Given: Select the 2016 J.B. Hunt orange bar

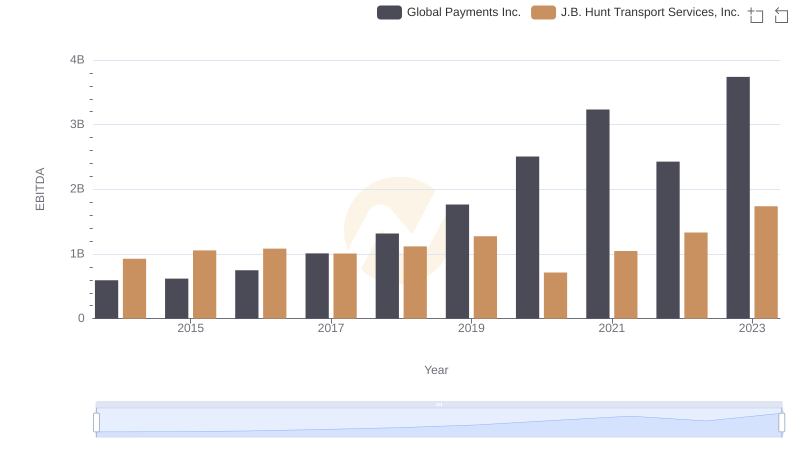Looking at the screenshot, I should pyautogui.click(x=275, y=284).
